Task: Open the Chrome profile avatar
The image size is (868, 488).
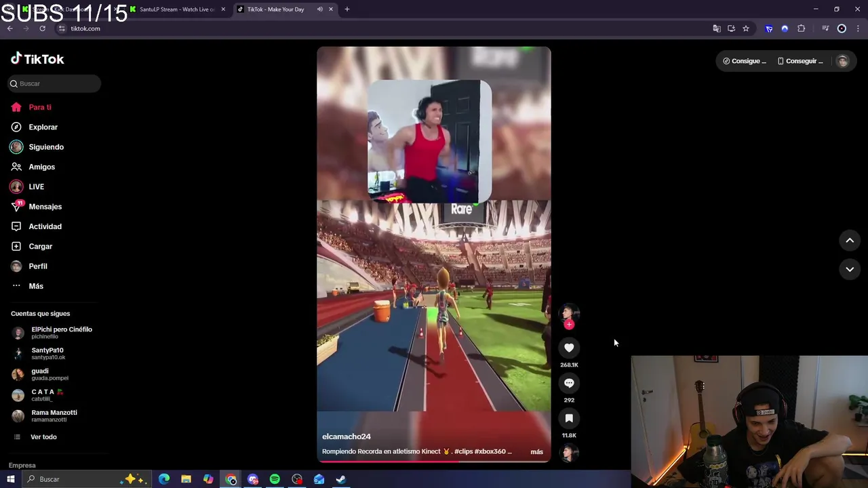Action: tap(842, 28)
